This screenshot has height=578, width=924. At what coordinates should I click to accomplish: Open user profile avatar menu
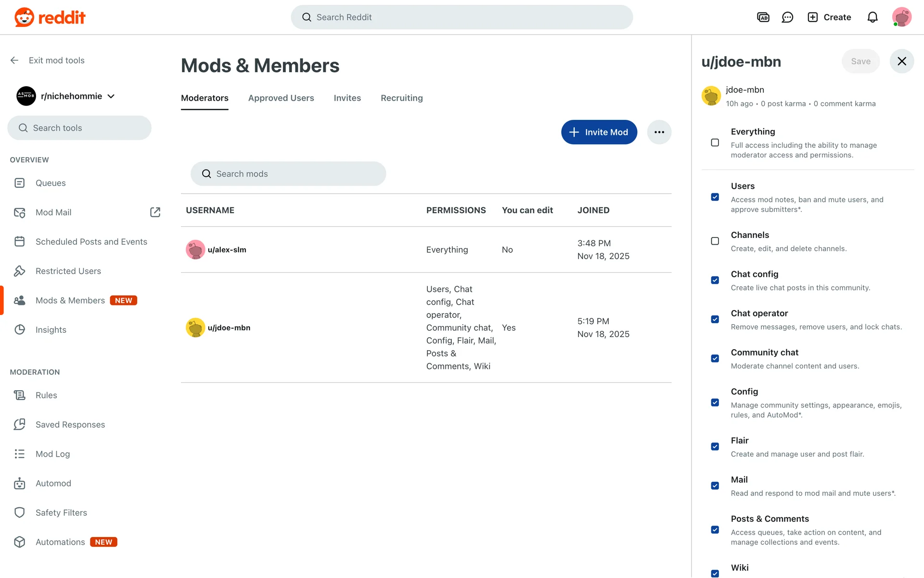click(x=901, y=17)
